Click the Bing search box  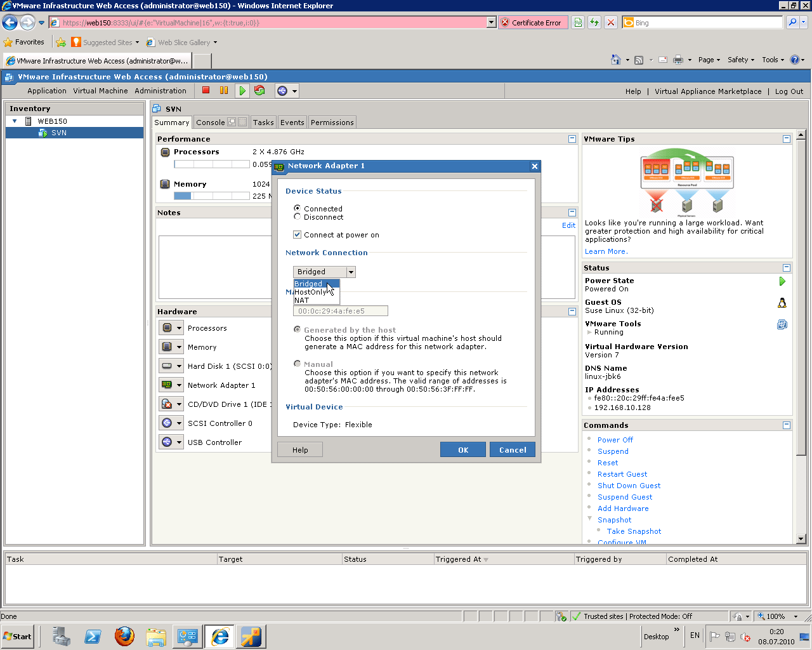tap(702, 22)
